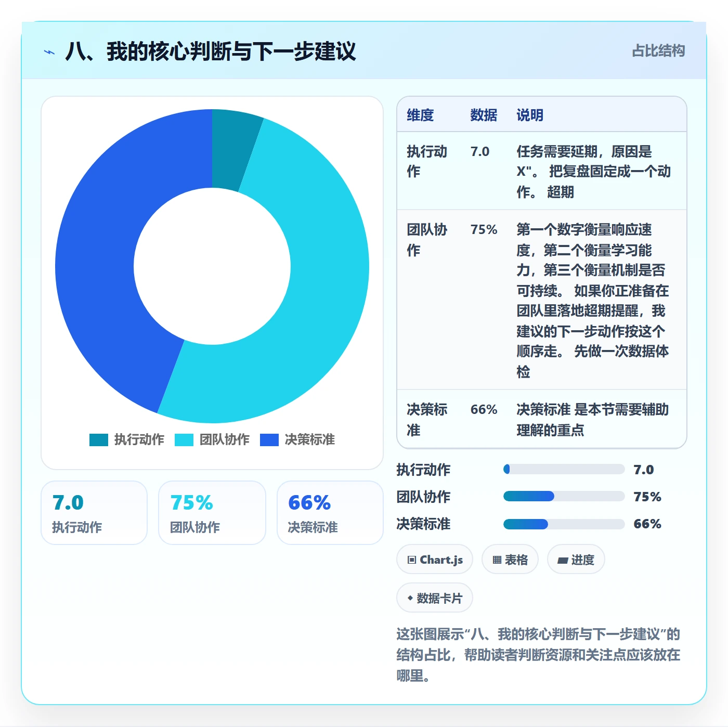Click the 团队协作 progress bar
The image size is (728, 727).
tap(564, 496)
